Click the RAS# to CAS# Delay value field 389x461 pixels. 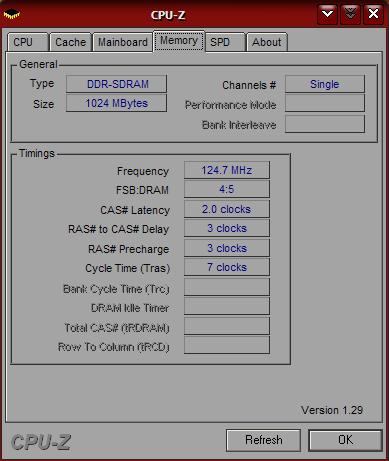tap(227, 228)
